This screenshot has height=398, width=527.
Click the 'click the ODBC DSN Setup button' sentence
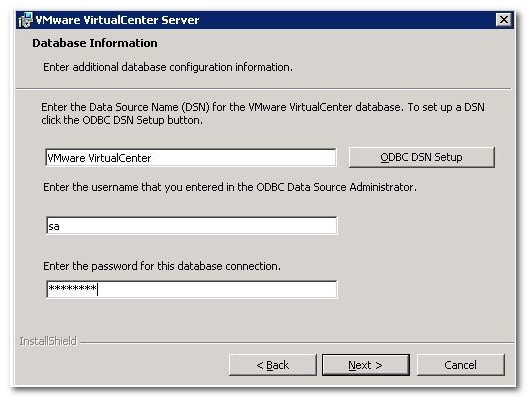point(122,120)
